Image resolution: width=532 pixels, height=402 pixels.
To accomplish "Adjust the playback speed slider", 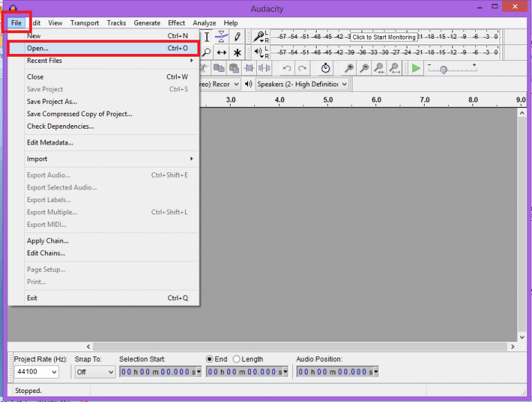I will click(443, 69).
